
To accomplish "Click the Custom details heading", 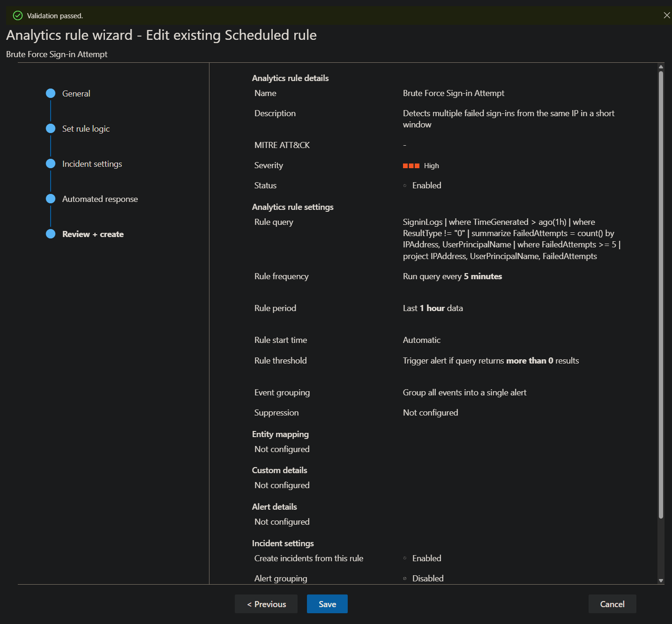I will (279, 470).
